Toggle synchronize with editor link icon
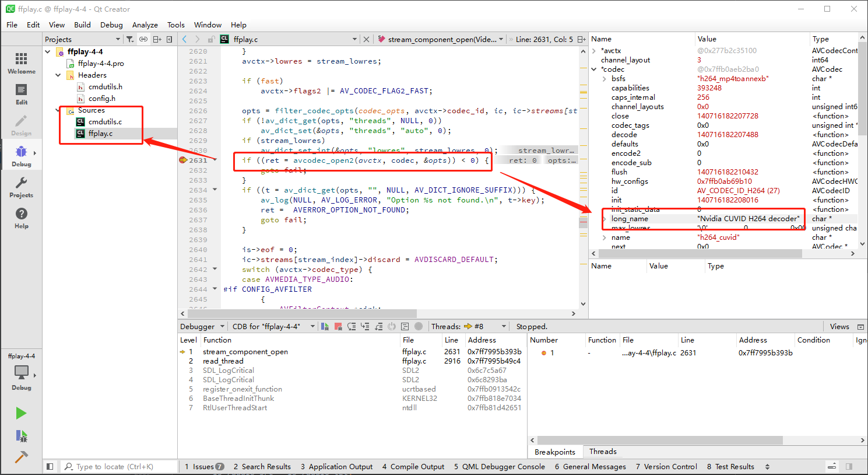868x475 pixels. coord(143,39)
